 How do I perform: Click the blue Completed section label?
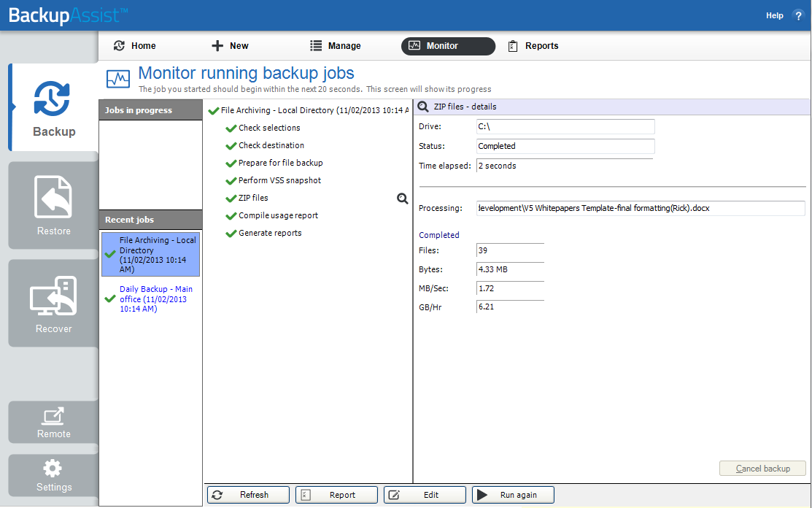439,235
